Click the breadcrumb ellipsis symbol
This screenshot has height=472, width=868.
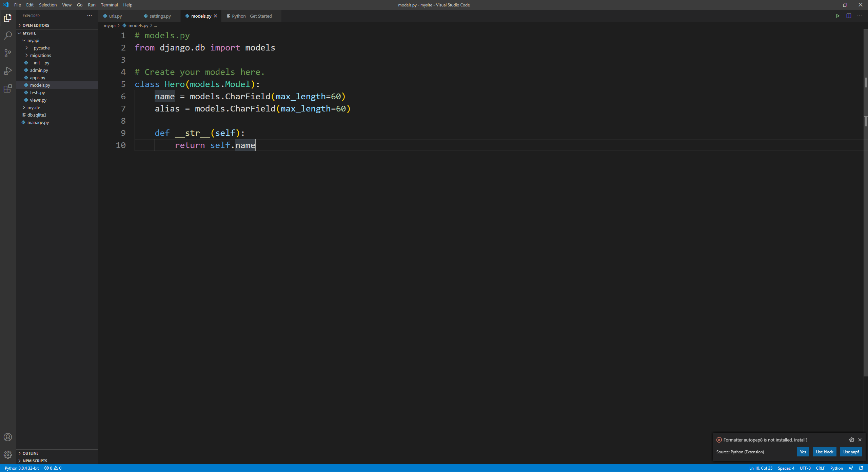point(155,25)
